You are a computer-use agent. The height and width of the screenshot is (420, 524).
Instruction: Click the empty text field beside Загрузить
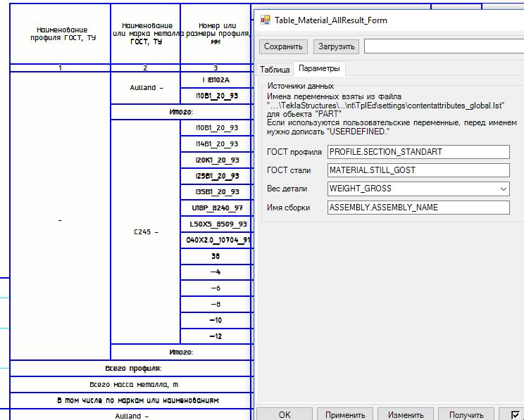444,46
